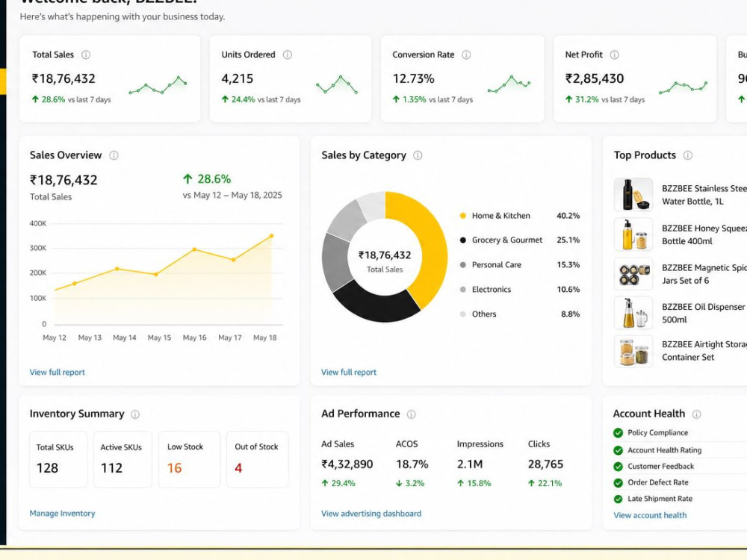The width and height of the screenshot is (747, 560).
Task: Click donut center ₹18,76,432 Total Sales
Action: 385,261
